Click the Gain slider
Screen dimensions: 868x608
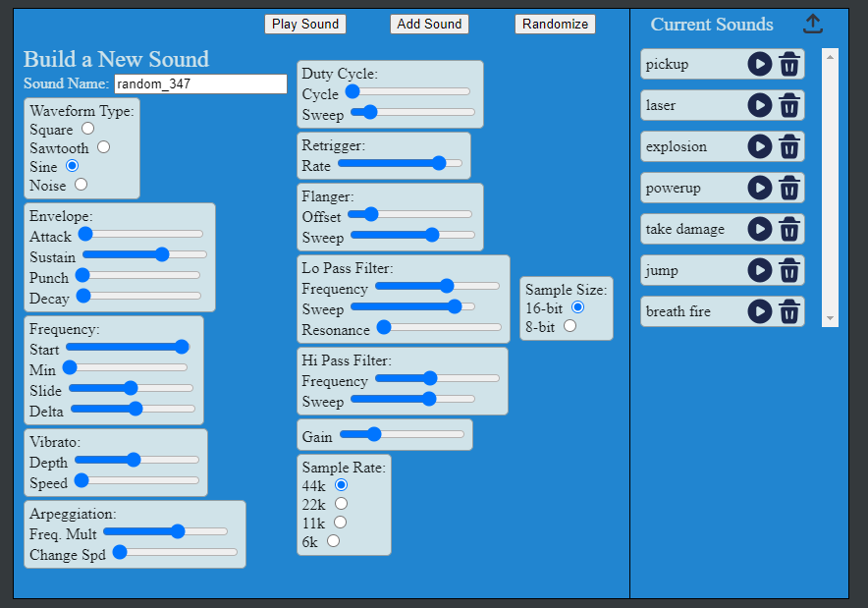coord(402,435)
